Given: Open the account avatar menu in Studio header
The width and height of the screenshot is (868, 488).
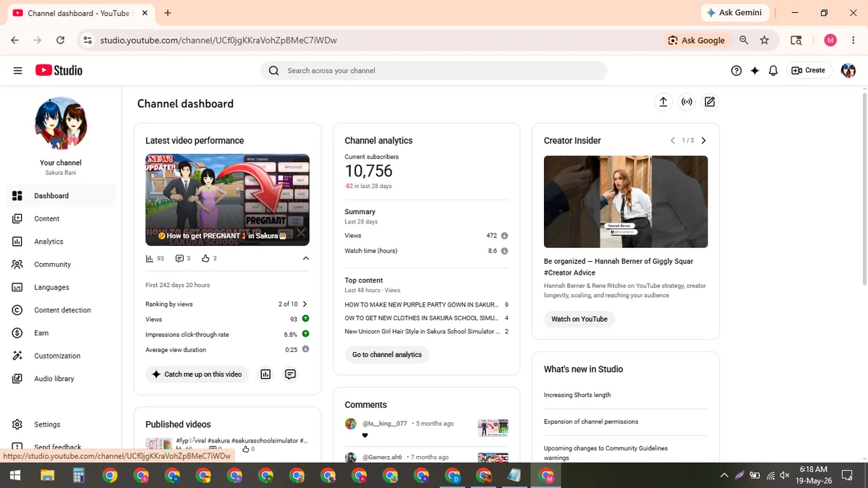Looking at the screenshot, I should (848, 70).
